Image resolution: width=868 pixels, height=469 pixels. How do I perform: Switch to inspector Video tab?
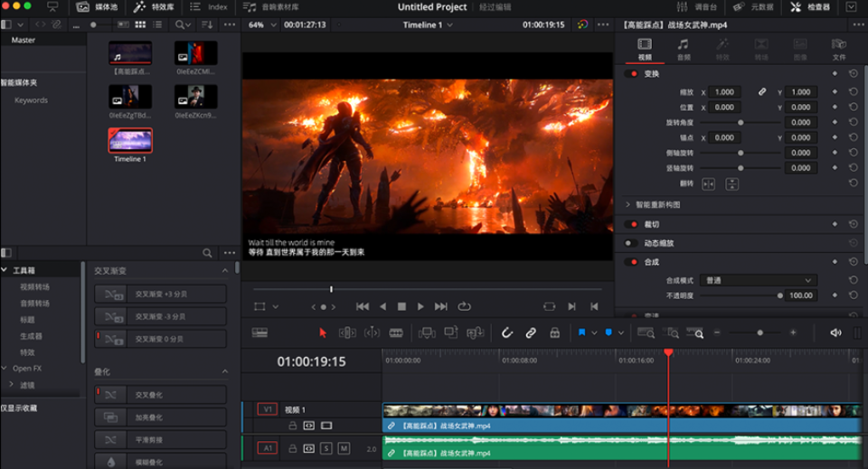coord(645,49)
